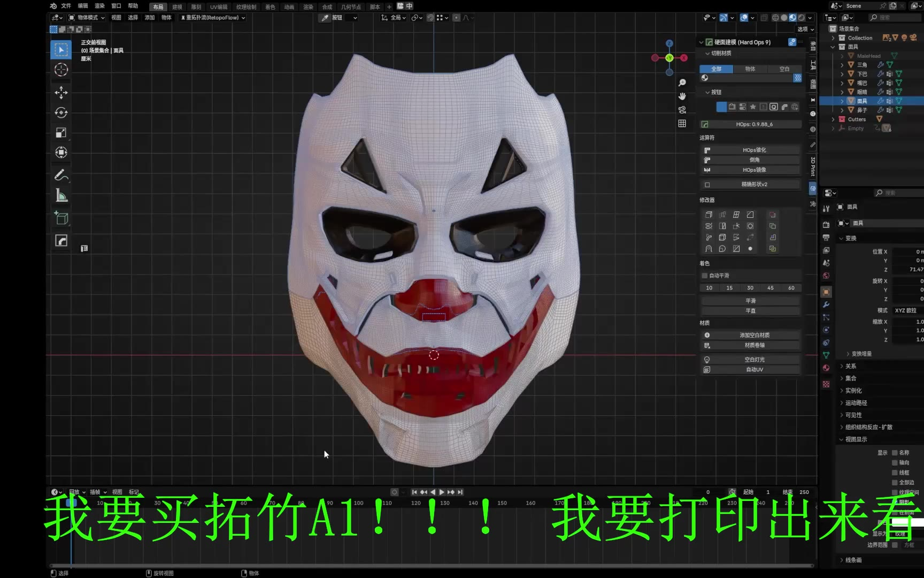Expand the Cutters collection
Image resolution: width=924 pixels, height=578 pixels.
tap(833, 119)
